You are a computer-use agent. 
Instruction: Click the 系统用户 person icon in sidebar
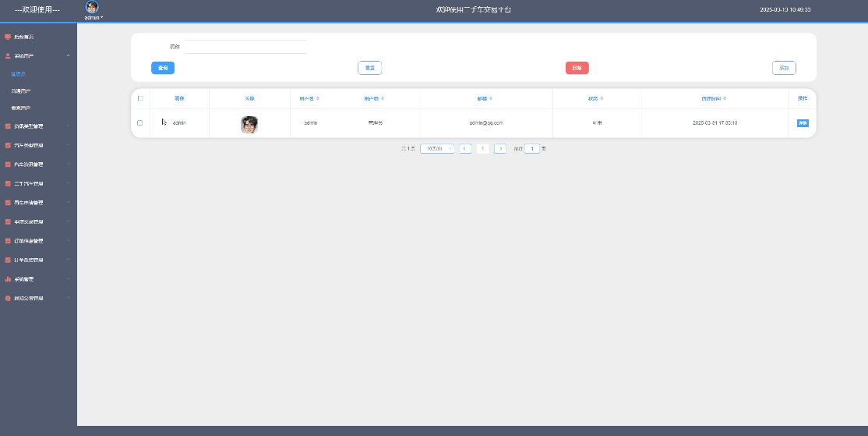point(8,56)
